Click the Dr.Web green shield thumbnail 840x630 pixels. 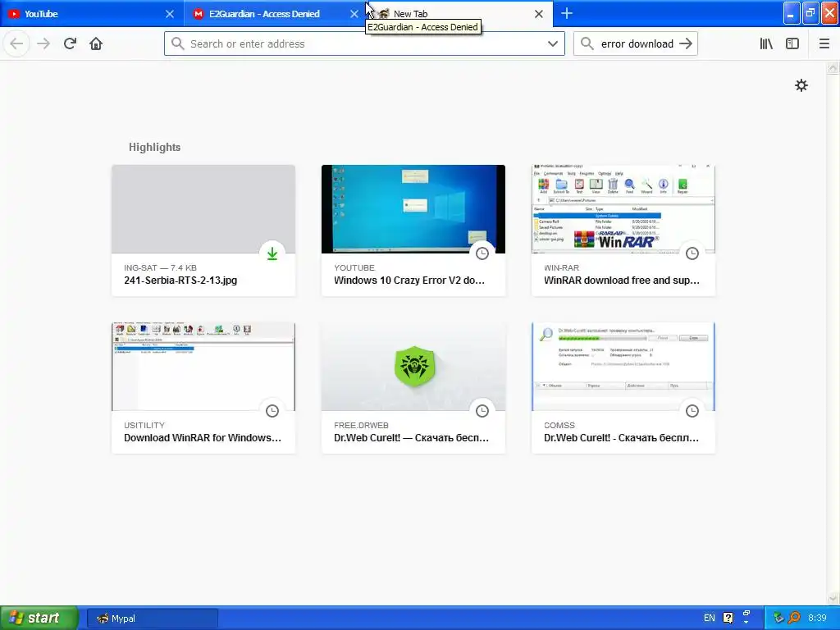tap(413, 367)
